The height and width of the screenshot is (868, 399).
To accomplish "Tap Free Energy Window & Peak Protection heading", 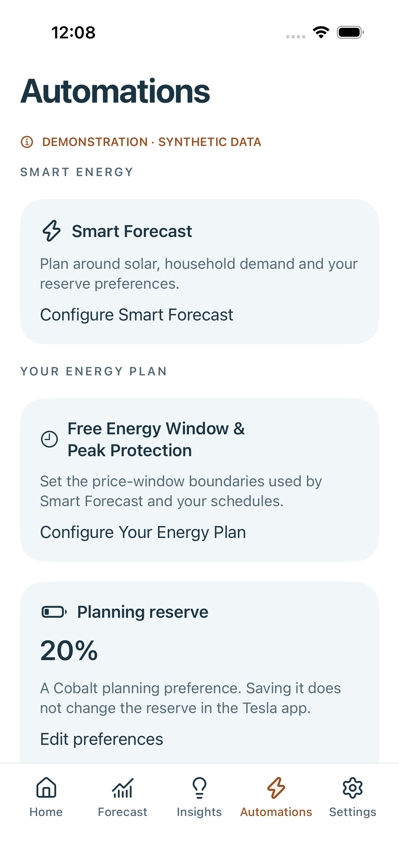I will pos(156,439).
